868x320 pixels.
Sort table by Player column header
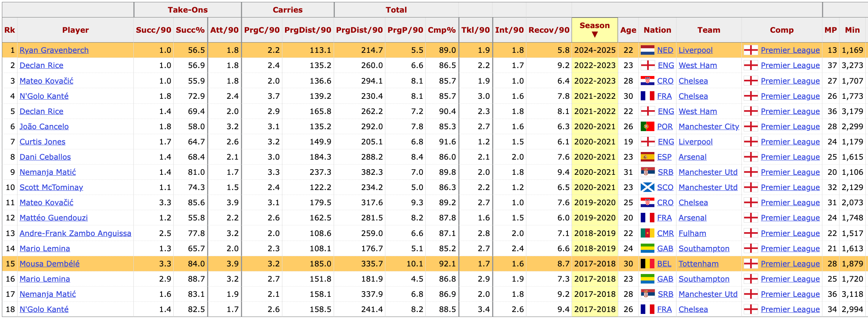pyautogui.click(x=75, y=30)
